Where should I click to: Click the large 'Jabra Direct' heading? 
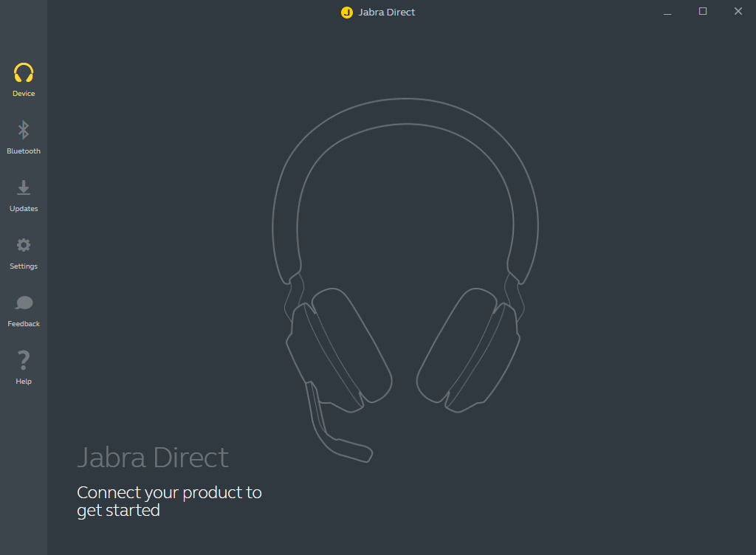[x=153, y=457]
